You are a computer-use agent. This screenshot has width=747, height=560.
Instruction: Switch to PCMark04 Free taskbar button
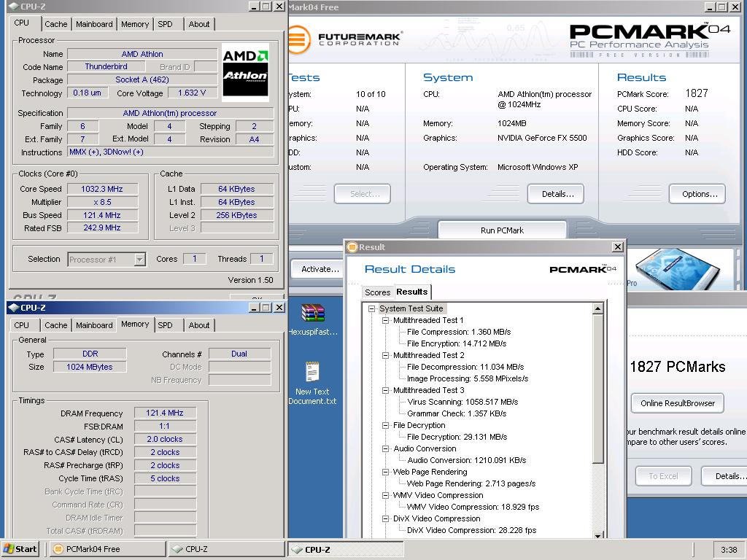(x=107, y=549)
